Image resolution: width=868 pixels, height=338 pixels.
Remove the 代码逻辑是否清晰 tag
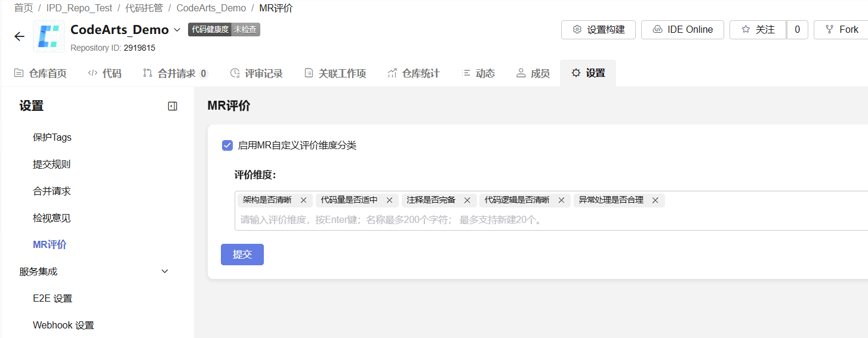[561, 200]
